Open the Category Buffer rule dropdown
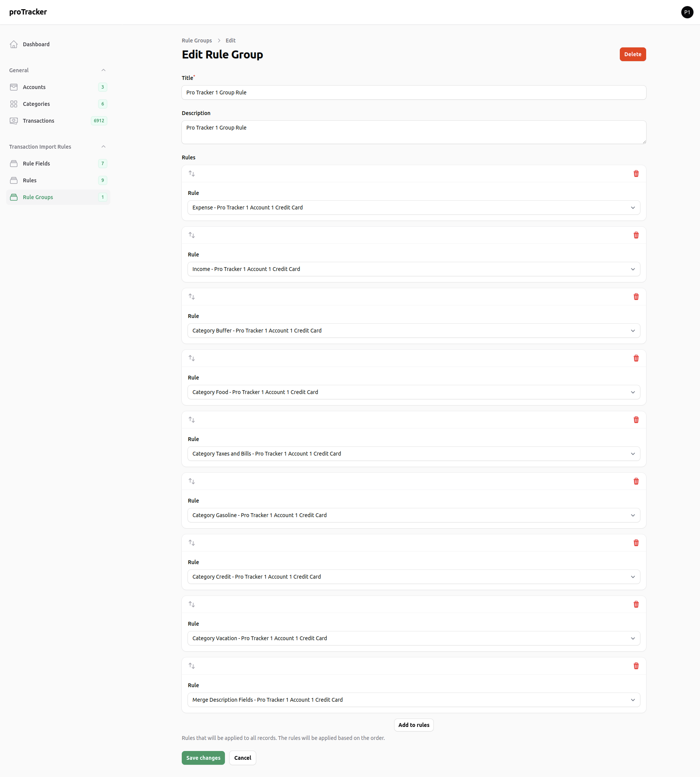 414,331
